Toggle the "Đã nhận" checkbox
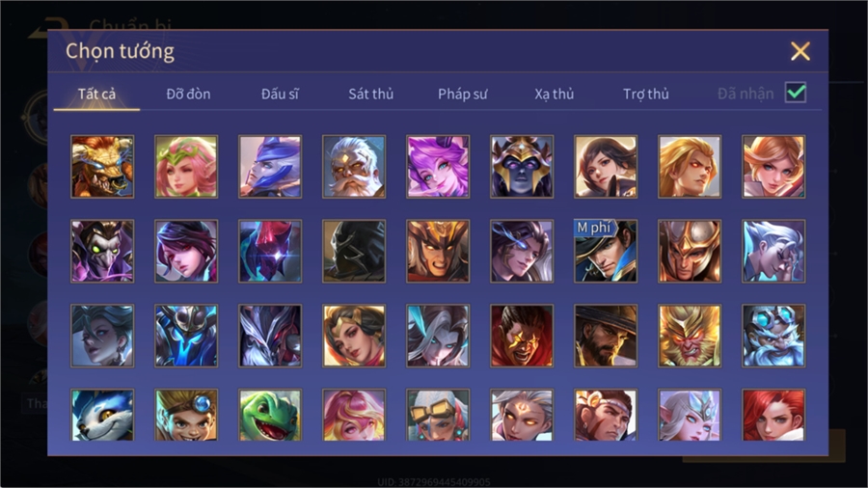This screenshot has height=488, width=868. coord(796,93)
